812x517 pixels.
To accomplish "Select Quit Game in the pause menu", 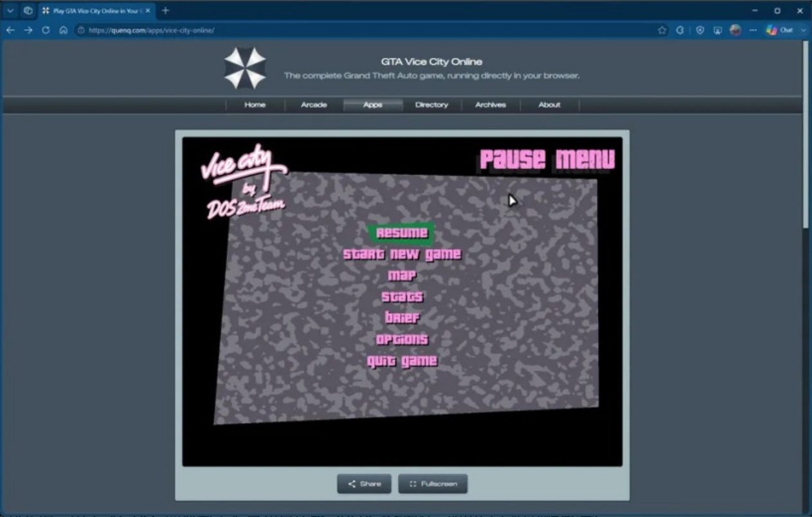I will click(x=402, y=361).
